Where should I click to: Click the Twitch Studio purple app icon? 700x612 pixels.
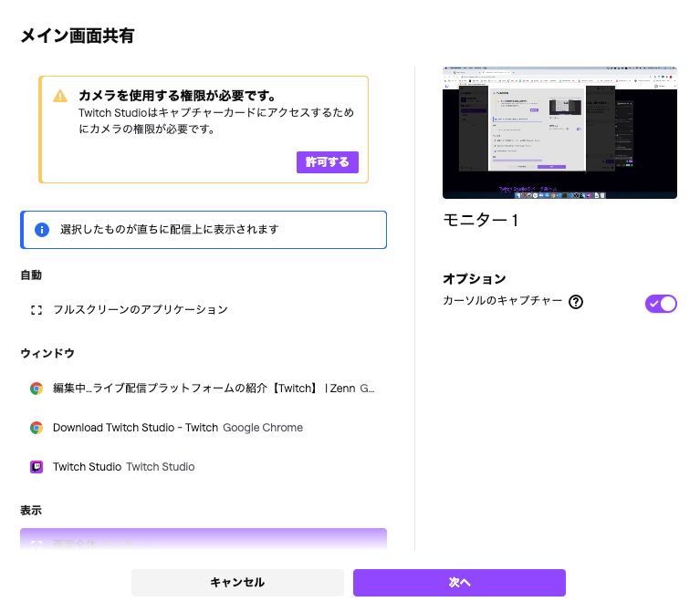pos(37,467)
